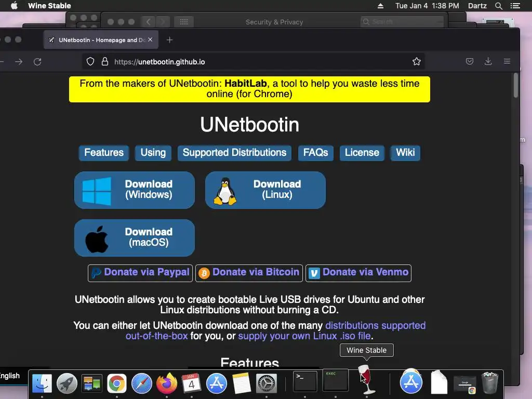The width and height of the screenshot is (532, 399).
Task: Click Download (macOS) button
Action: pos(135,238)
